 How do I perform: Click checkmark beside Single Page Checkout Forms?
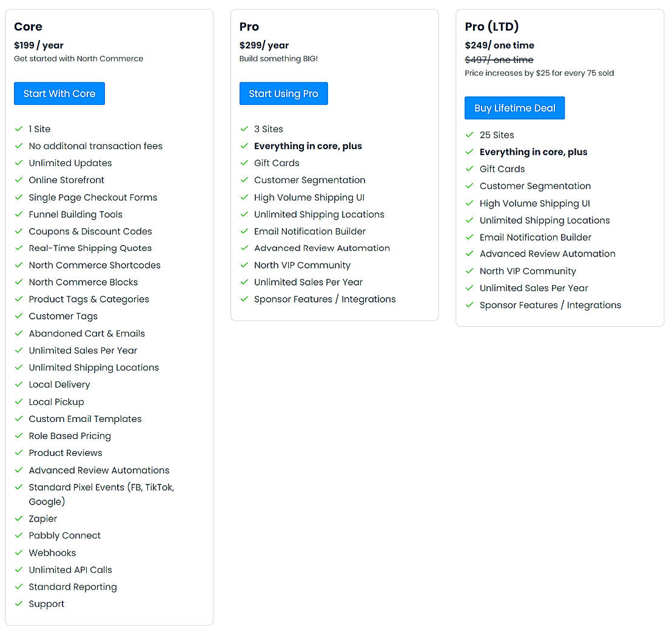coord(19,197)
